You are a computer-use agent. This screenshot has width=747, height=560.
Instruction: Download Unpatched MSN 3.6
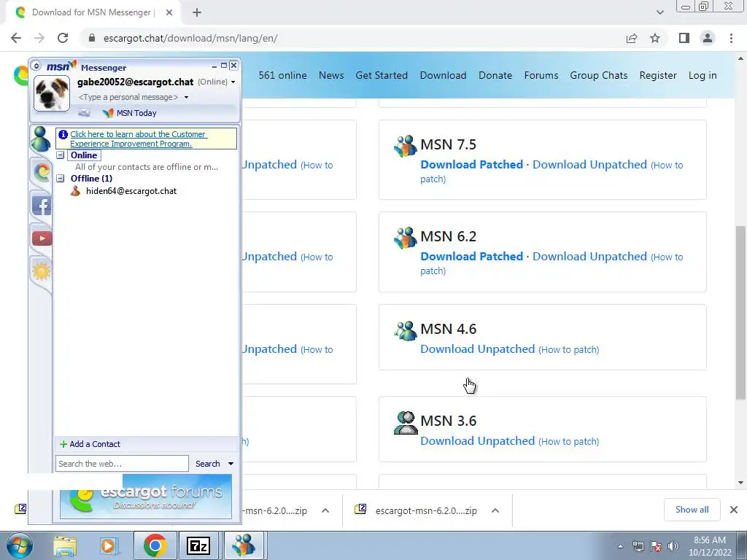(477, 441)
